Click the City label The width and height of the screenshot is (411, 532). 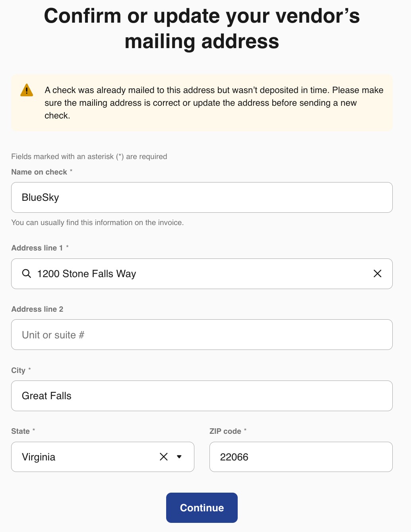tap(18, 371)
